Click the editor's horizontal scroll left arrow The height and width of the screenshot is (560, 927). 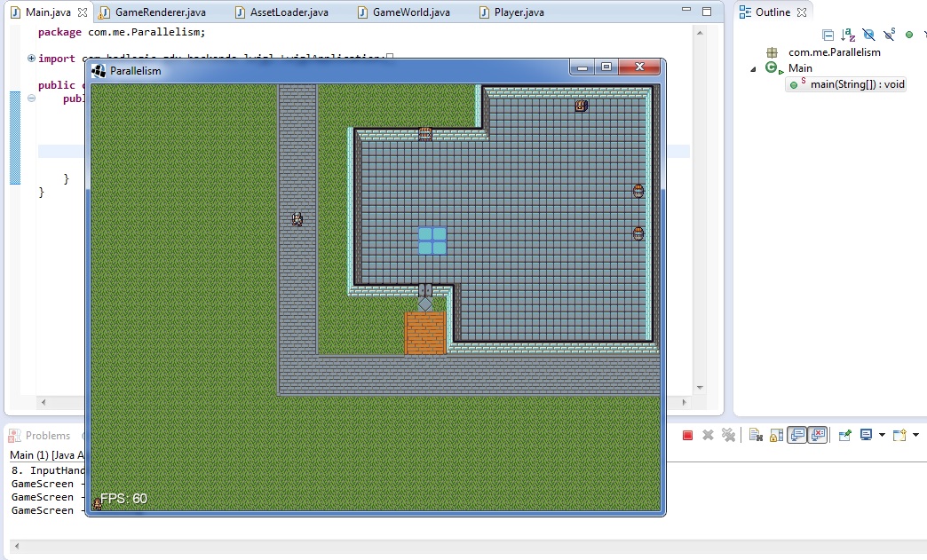(x=44, y=402)
